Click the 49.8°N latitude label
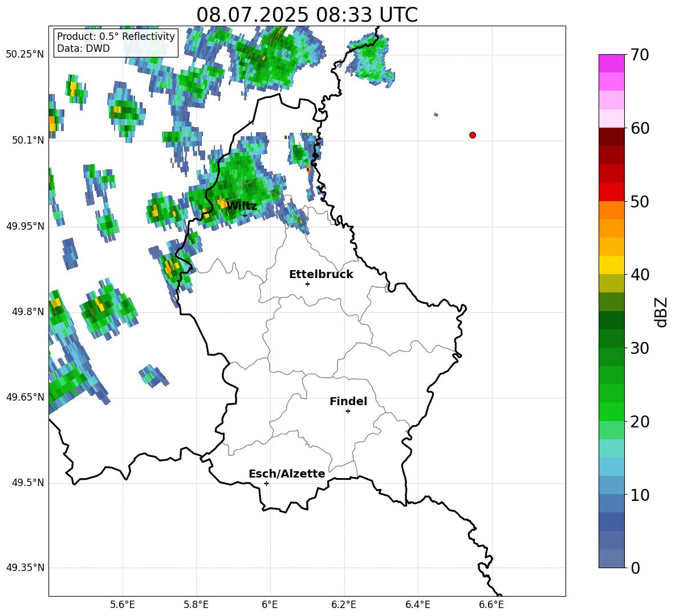Image resolution: width=675 pixels, height=616 pixels. coord(28,312)
